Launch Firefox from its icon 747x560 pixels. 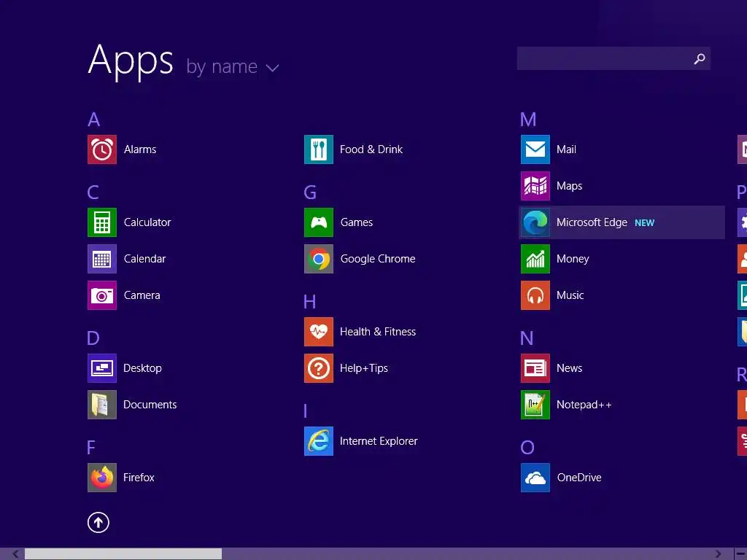click(x=102, y=478)
